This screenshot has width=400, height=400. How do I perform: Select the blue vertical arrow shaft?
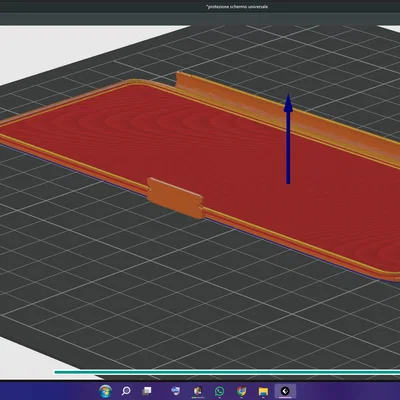click(x=288, y=147)
